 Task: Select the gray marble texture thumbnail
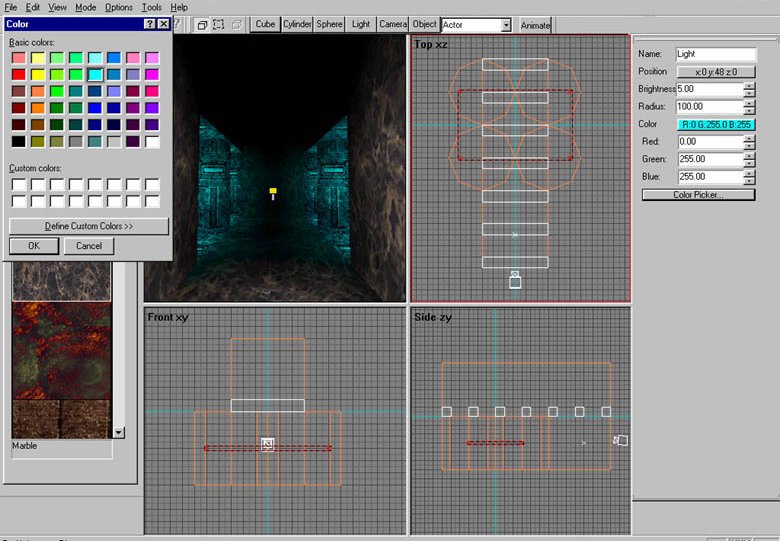pos(62,281)
